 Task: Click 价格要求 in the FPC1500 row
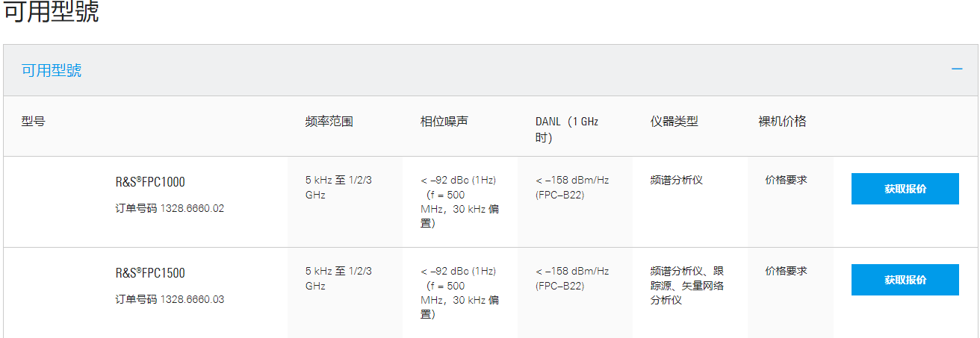(786, 271)
